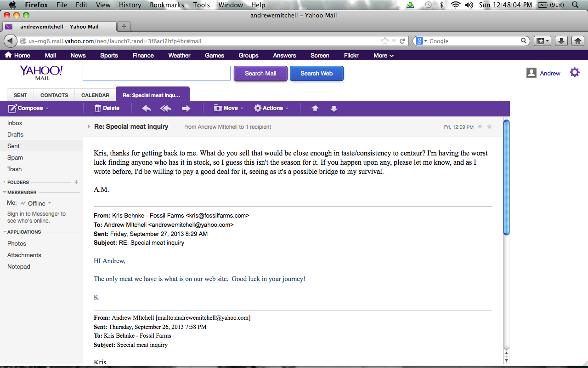This screenshot has height=368, width=588.
Task: Go to previous message with up arrow
Action: [315, 109]
